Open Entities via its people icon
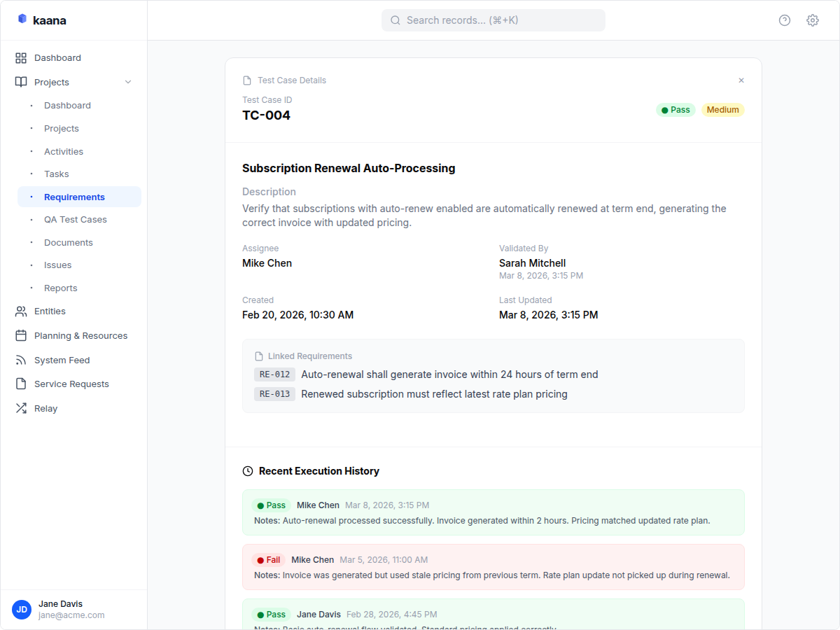Viewport: 840px width, 630px height. tap(22, 311)
